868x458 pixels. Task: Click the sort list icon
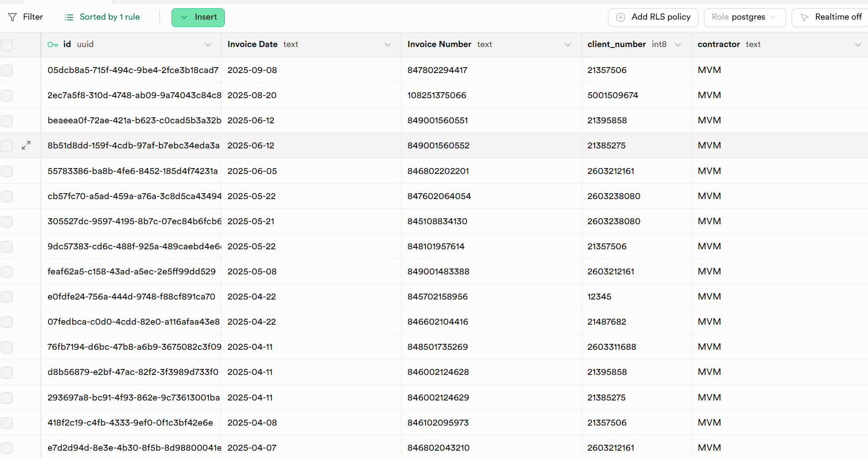coord(69,17)
